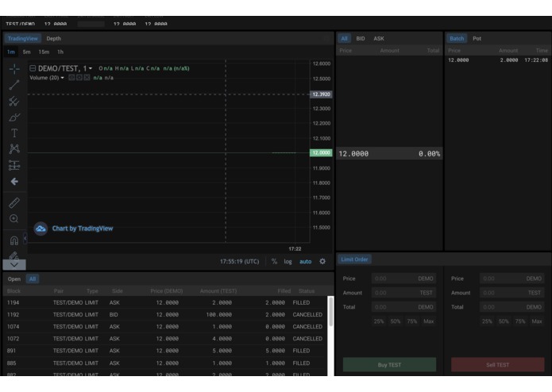Click the 17:55:19 (UTC) timezone label

pyautogui.click(x=239, y=261)
